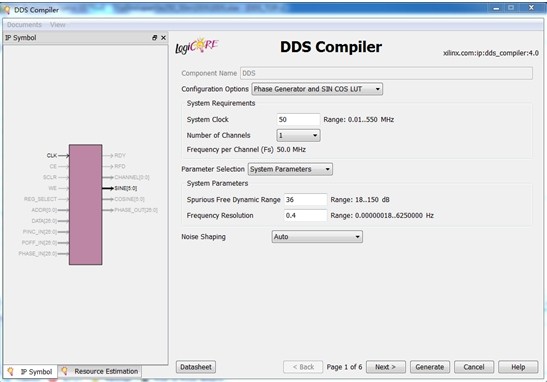Click the System Clock input field

click(x=298, y=120)
